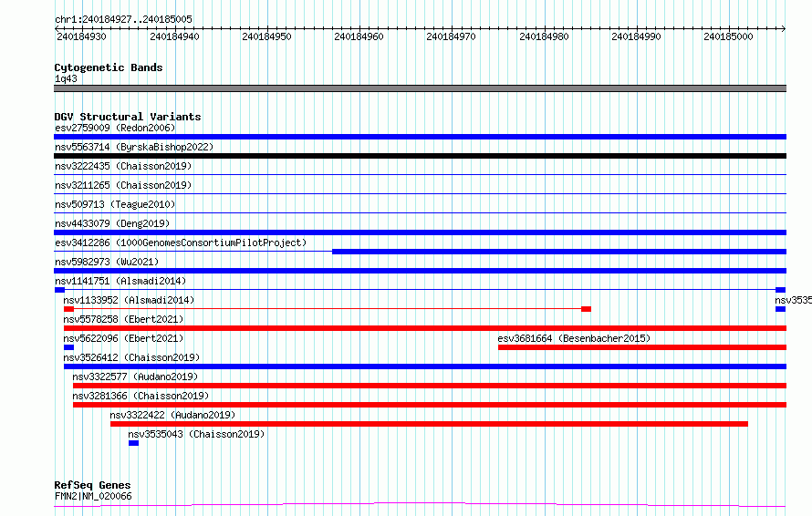Click the black nsv5563714 variant bar
812x516 pixels.
(x=420, y=156)
